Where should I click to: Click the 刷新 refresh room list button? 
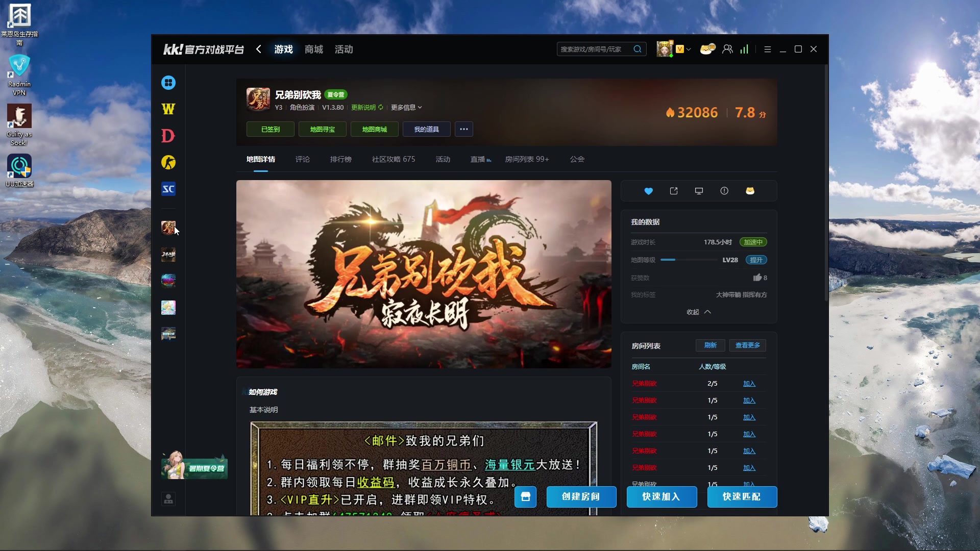pyautogui.click(x=710, y=345)
